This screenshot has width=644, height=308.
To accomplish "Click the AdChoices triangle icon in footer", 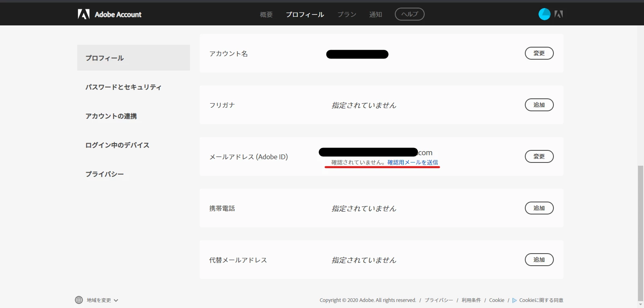I will [x=514, y=300].
